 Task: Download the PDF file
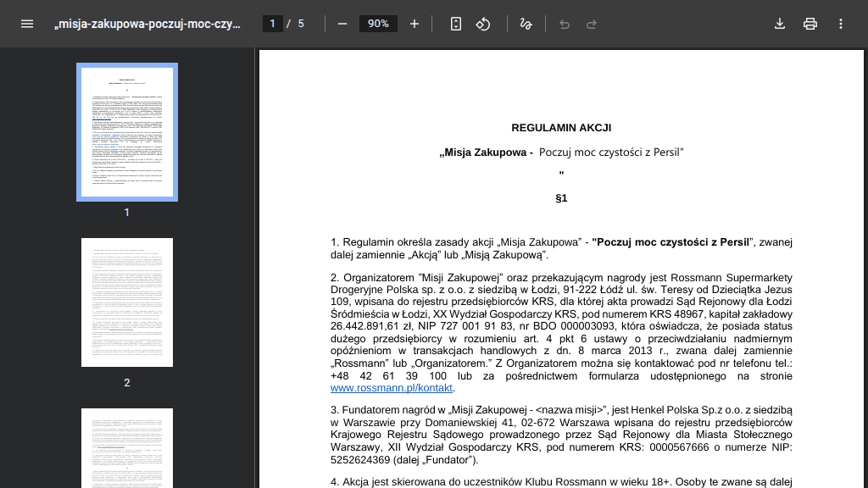tap(780, 24)
